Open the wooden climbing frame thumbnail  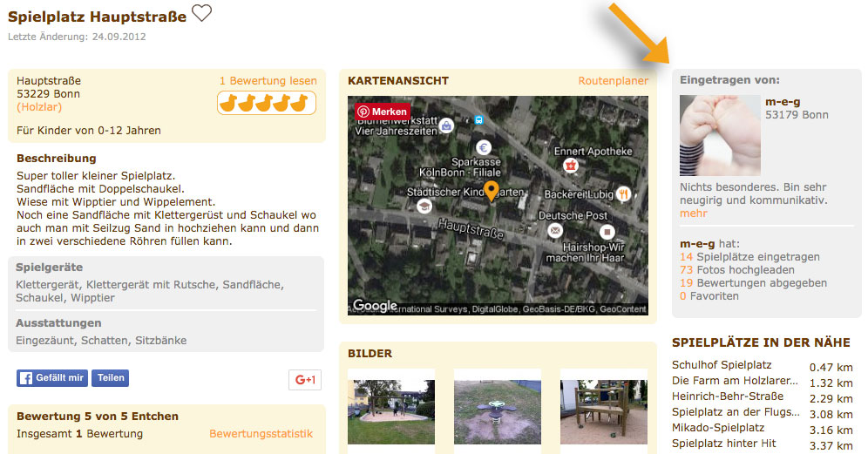click(x=603, y=411)
